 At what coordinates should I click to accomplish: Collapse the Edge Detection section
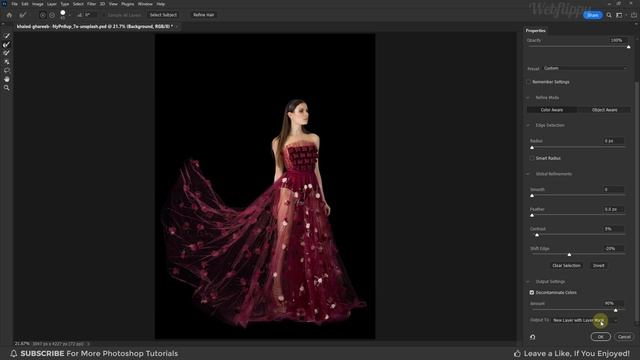point(528,125)
